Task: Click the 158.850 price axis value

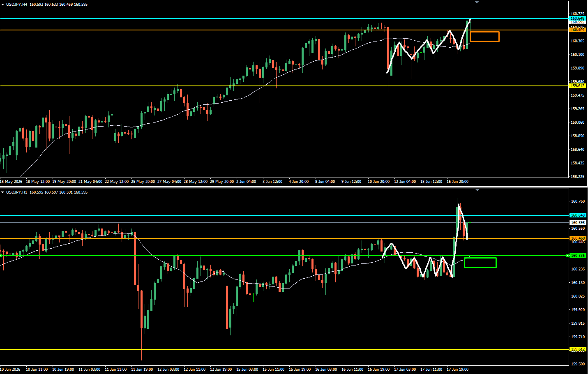Action: point(577,136)
